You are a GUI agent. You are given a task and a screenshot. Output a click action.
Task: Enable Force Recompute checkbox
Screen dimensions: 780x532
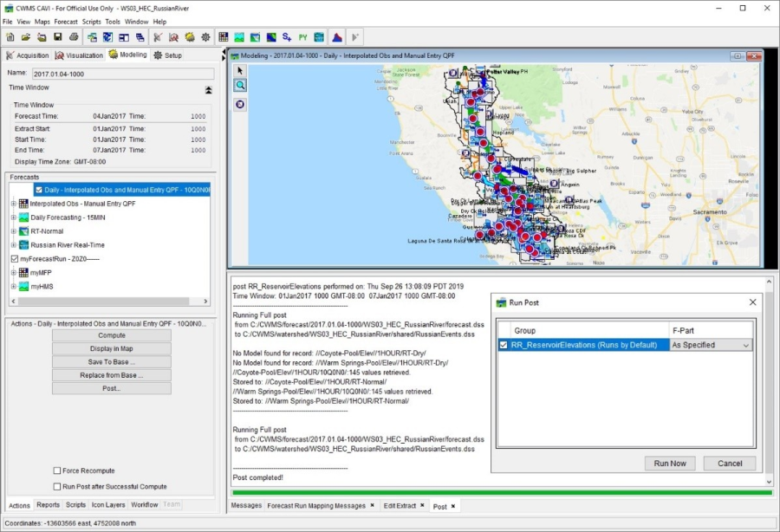click(57, 470)
